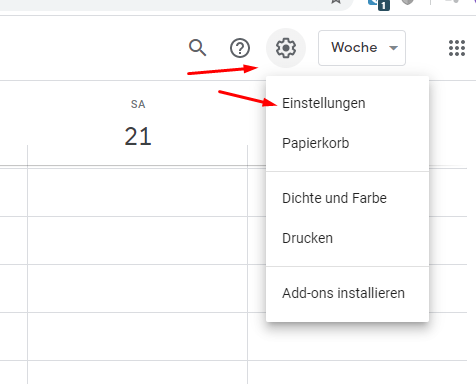Click the search magnifier icon
The width and height of the screenshot is (476, 384).
tap(197, 48)
